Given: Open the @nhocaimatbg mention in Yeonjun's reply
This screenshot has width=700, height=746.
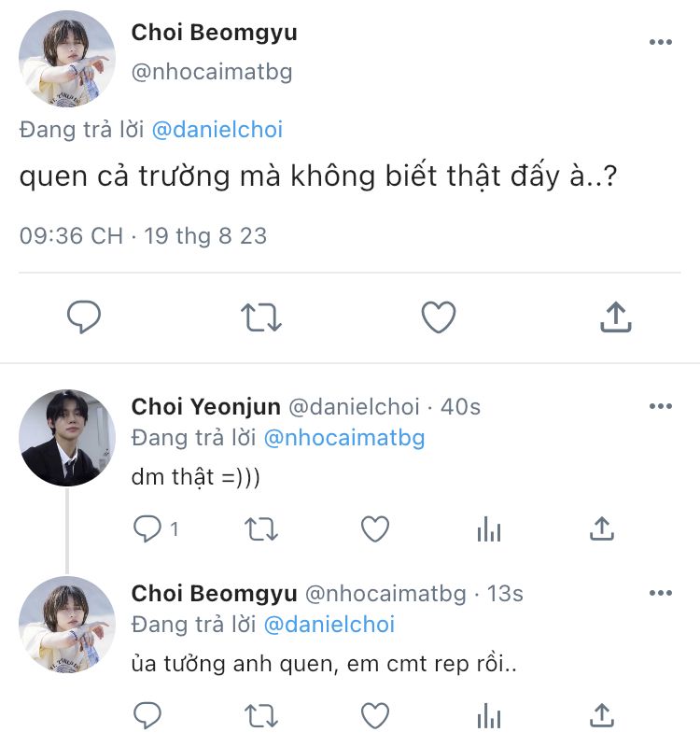Looking at the screenshot, I should pos(344,436).
